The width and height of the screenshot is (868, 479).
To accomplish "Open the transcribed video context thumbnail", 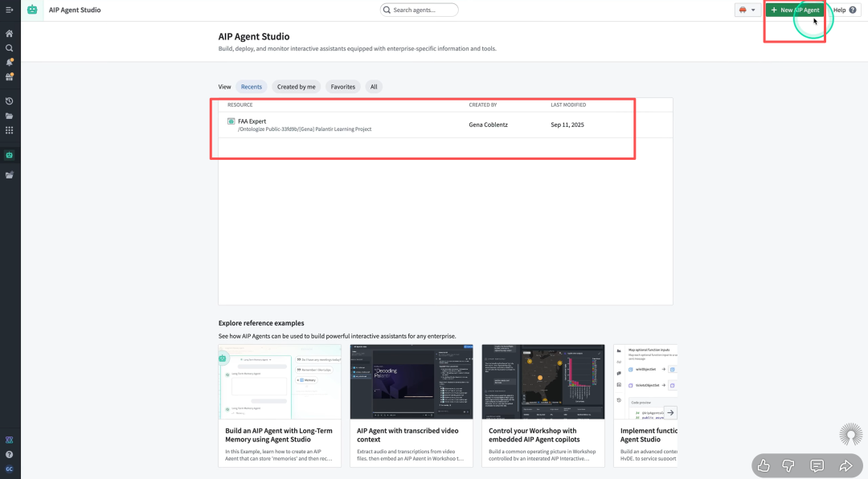I will [411, 382].
